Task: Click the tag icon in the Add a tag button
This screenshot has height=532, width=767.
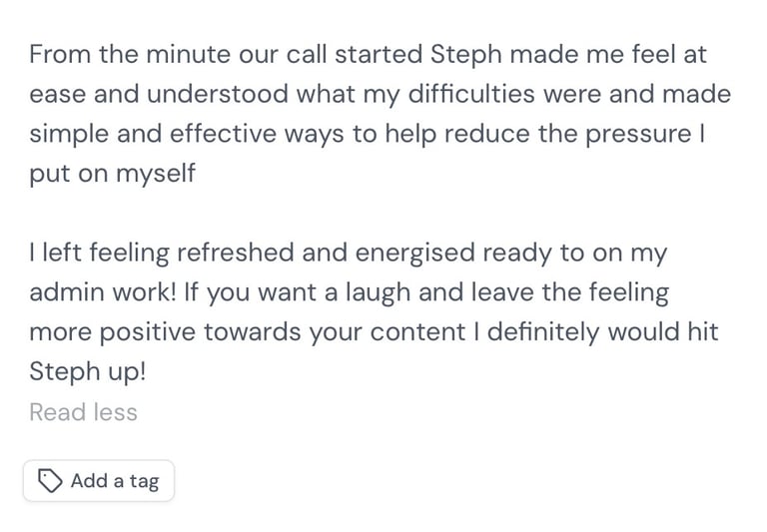Action: coord(49,481)
